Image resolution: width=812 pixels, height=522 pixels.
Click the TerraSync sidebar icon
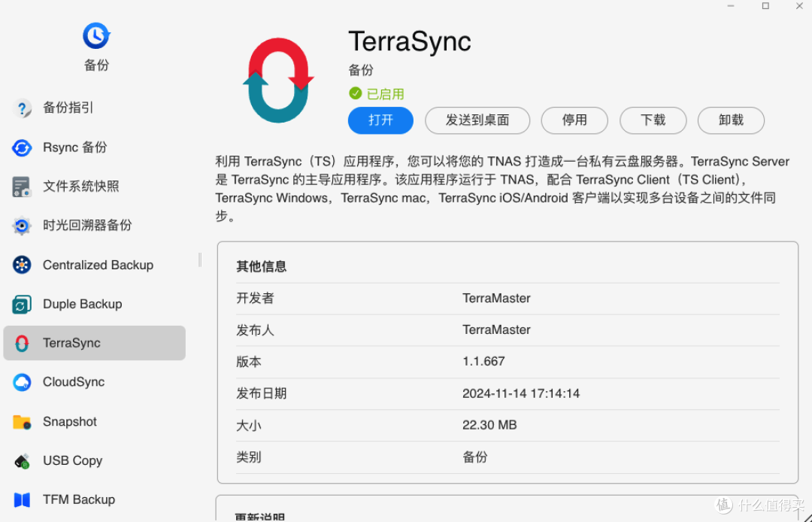(22, 343)
